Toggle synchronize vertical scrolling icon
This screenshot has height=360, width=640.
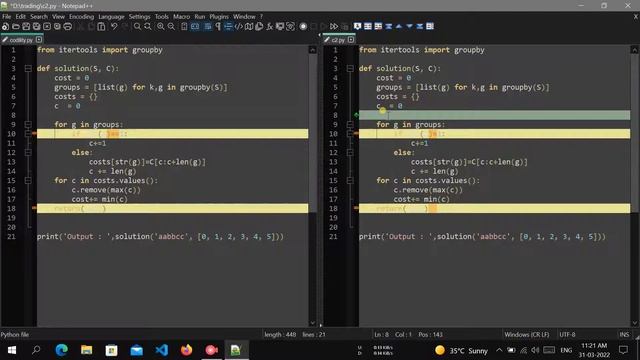[x=184, y=27]
